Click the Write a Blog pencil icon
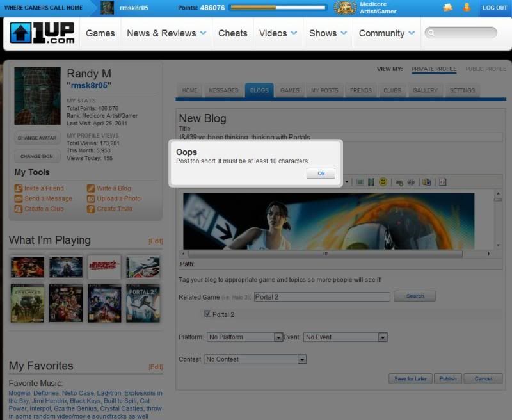The image size is (512, 420). (x=91, y=188)
